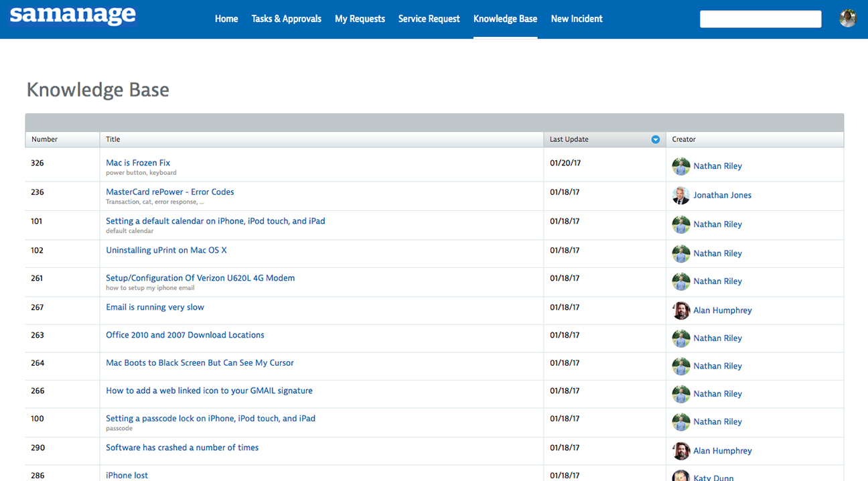Go to the Home tab
The width and height of the screenshot is (868, 481).
(226, 19)
